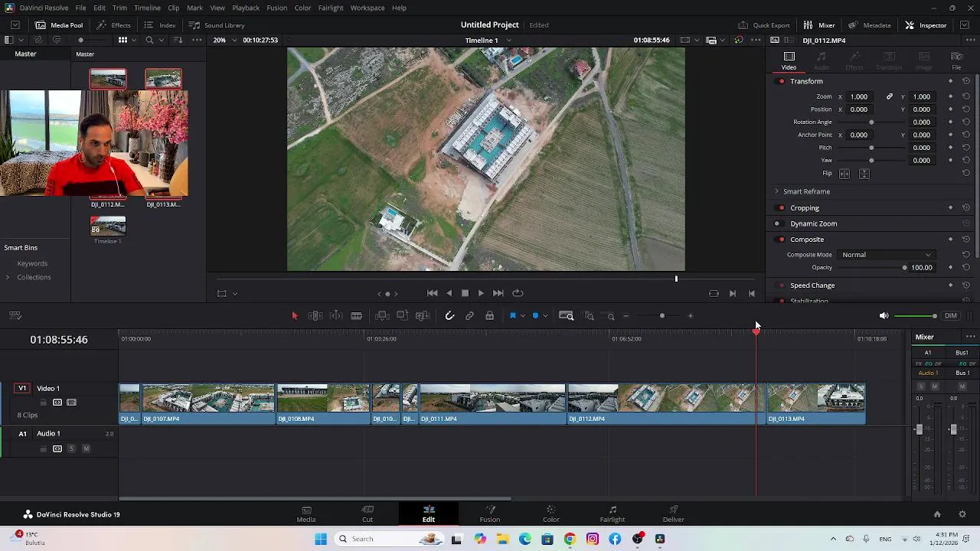Viewport: 980px width, 551px height.
Task: Reset the Rotation Angle parameter
Action: pos(966,122)
